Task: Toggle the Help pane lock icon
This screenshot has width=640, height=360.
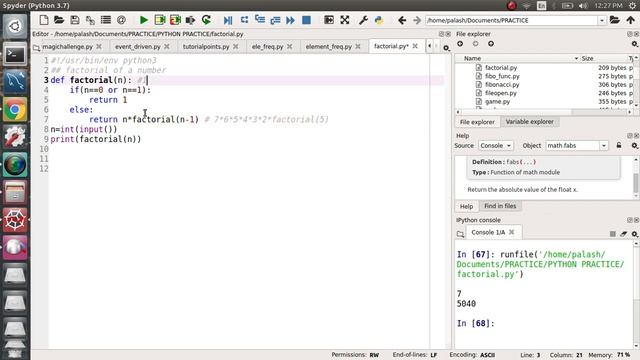Action: pos(619,145)
